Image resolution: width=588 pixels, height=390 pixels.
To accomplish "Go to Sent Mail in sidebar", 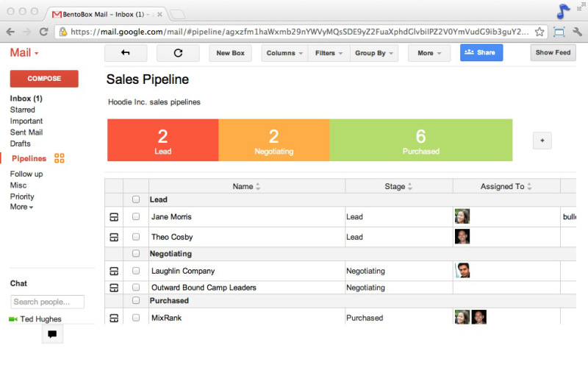I will click(x=26, y=132).
